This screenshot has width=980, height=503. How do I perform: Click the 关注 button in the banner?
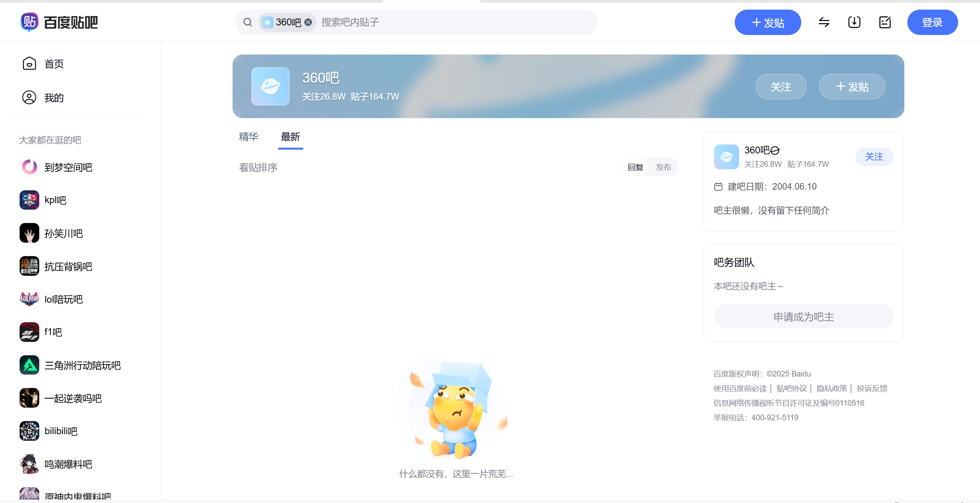[x=781, y=86]
